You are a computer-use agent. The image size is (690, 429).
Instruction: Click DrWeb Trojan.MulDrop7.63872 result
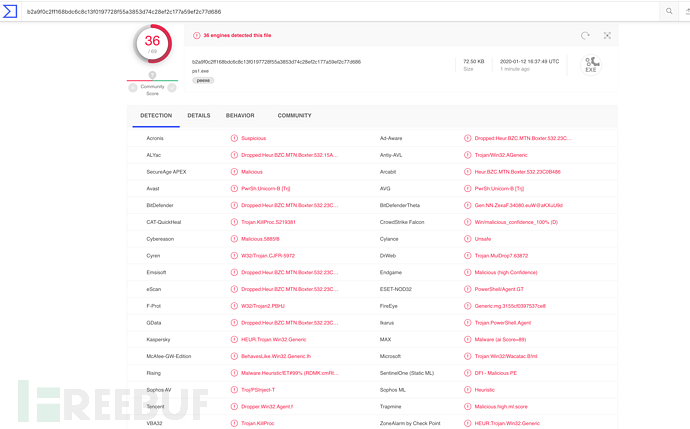[x=501, y=256]
